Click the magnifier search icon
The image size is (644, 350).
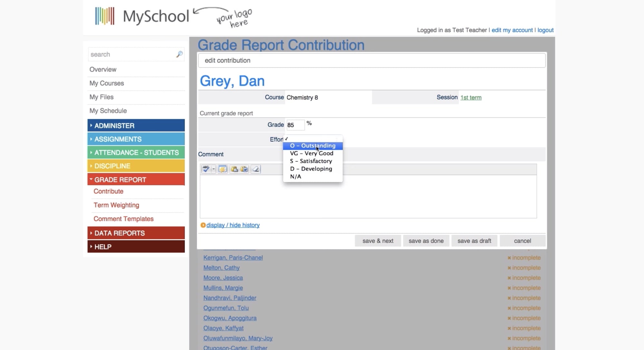tap(179, 54)
